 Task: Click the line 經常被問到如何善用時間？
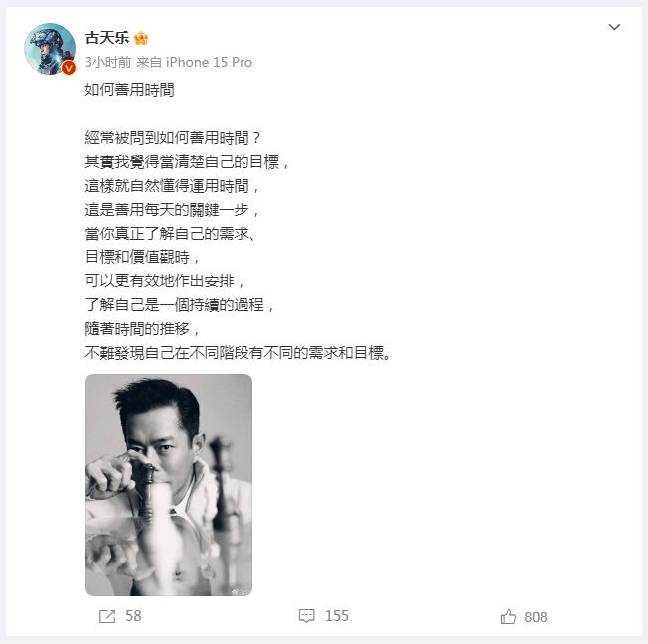[173, 138]
